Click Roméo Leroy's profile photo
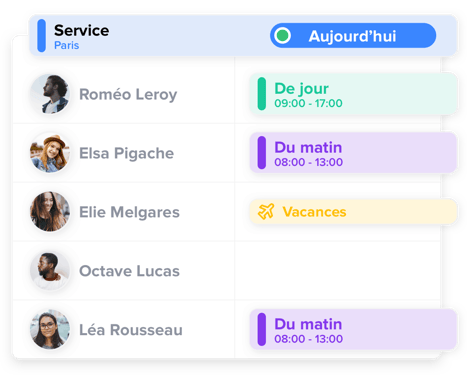The height and width of the screenshot is (375, 472). [50, 94]
